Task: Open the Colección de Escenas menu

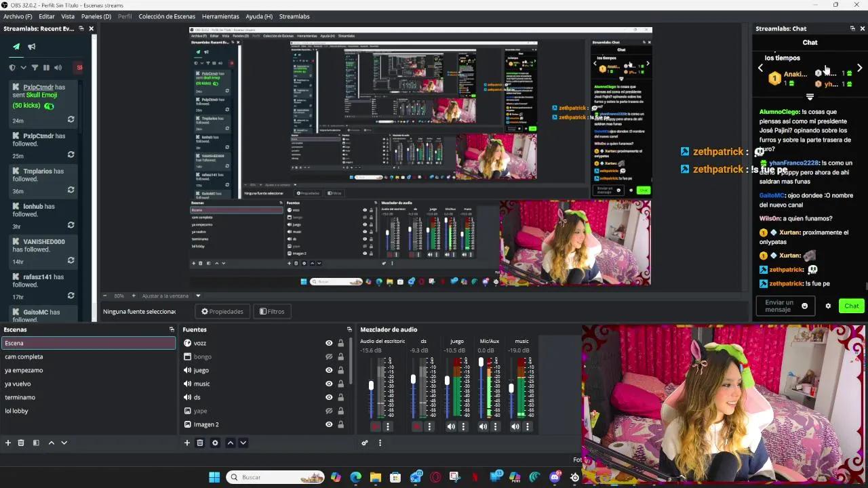Action: (x=167, y=16)
